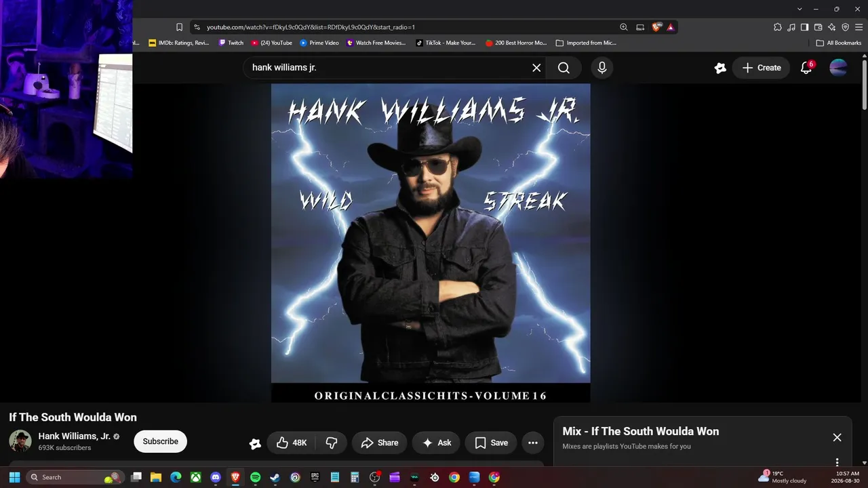Open File Explorer from the taskbar
The height and width of the screenshot is (488, 868).
pyautogui.click(x=156, y=477)
